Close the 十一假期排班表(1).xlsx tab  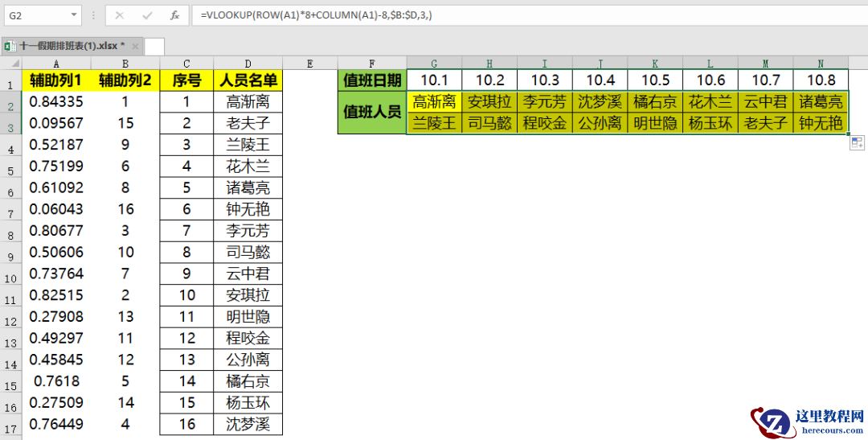tap(135, 46)
